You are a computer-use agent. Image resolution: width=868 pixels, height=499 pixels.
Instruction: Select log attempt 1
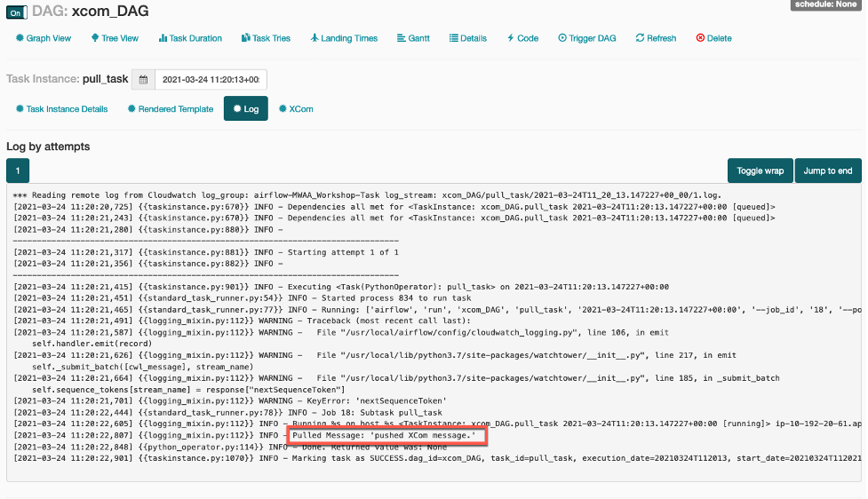point(18,170)
